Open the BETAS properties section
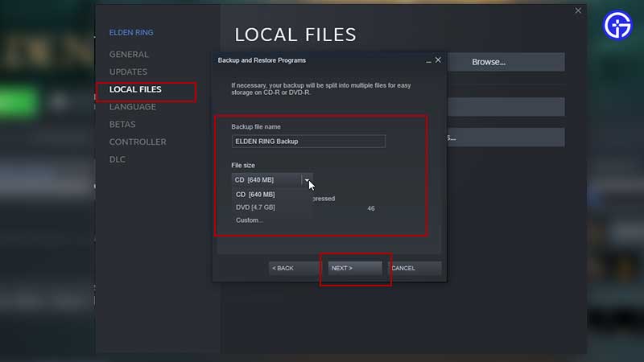Viewport: 644px width, 362px height. (122, 125)
